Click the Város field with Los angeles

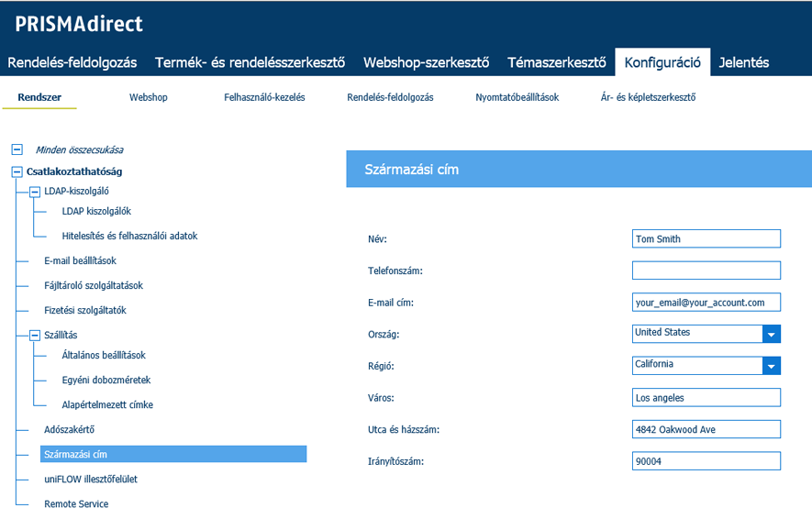pos(706,398)
